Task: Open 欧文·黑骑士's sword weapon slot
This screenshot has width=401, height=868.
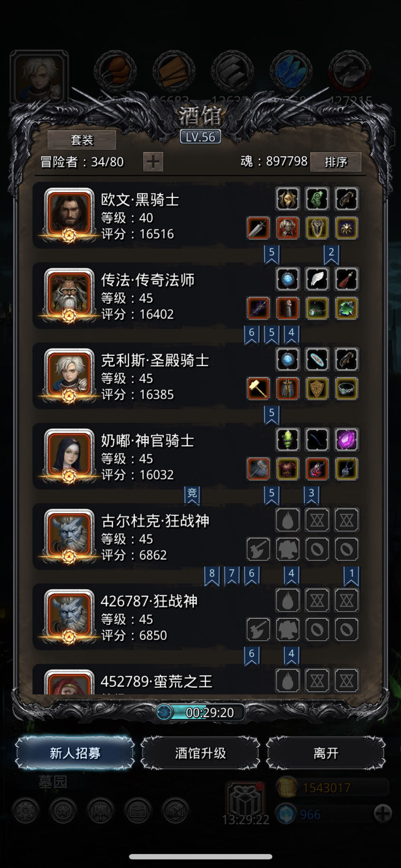Action: tap(258, 228)
